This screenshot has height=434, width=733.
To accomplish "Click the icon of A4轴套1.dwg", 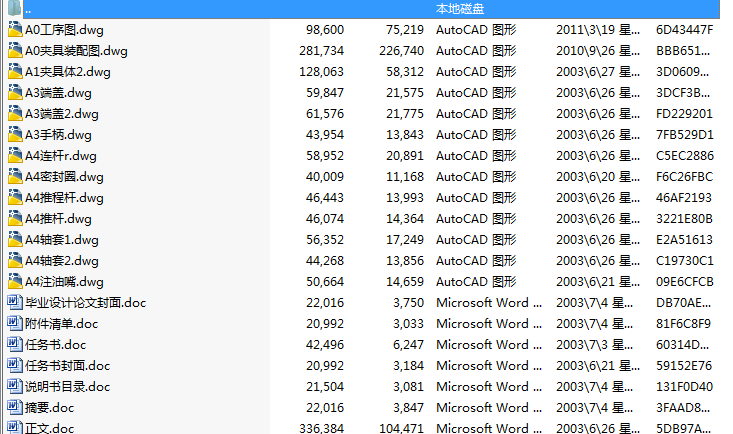I will [14, 239].
